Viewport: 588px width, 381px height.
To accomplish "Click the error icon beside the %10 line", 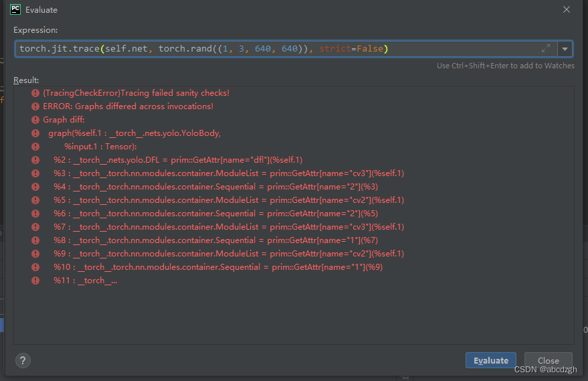I will pos(35,267).
